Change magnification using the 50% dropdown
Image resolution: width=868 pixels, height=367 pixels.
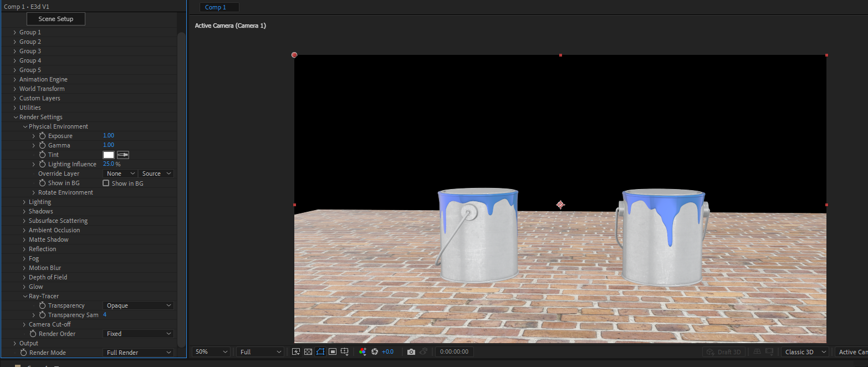pyautogui.click(x=211, y=351)
